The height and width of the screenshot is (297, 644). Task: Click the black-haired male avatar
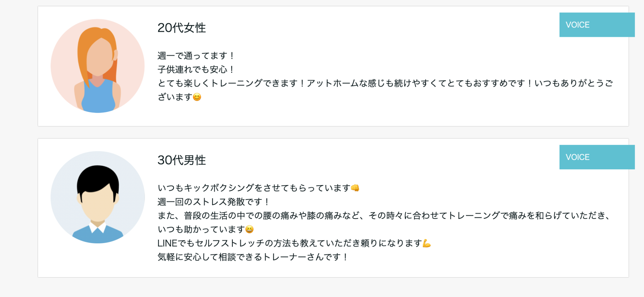(x=98, y=197)
